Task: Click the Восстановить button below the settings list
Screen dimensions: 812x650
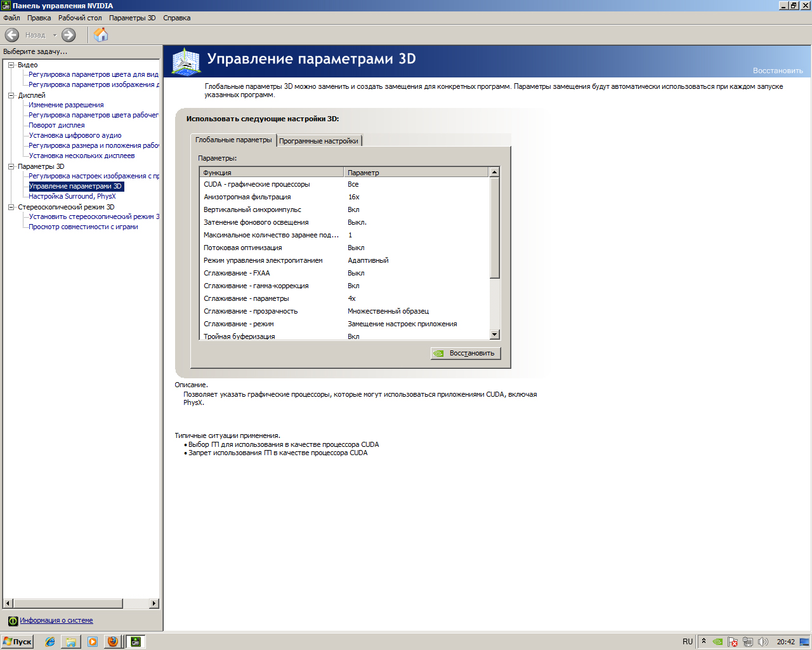Action: pyautogui.click(x=466, y=353)
